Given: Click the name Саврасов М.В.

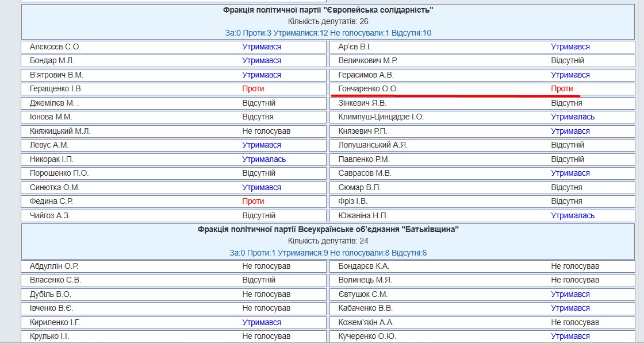Looking at the screenshot, I should [365, 173].
